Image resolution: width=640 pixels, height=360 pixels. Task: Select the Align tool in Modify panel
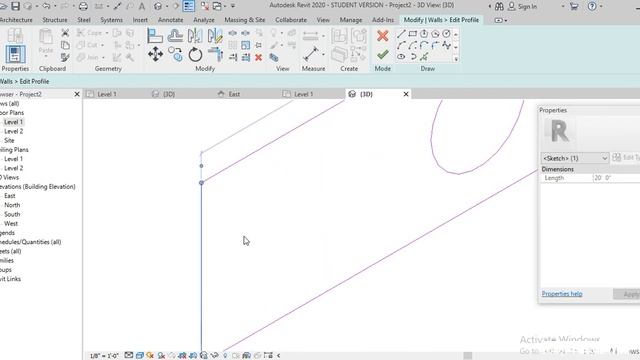coord(155,36)
